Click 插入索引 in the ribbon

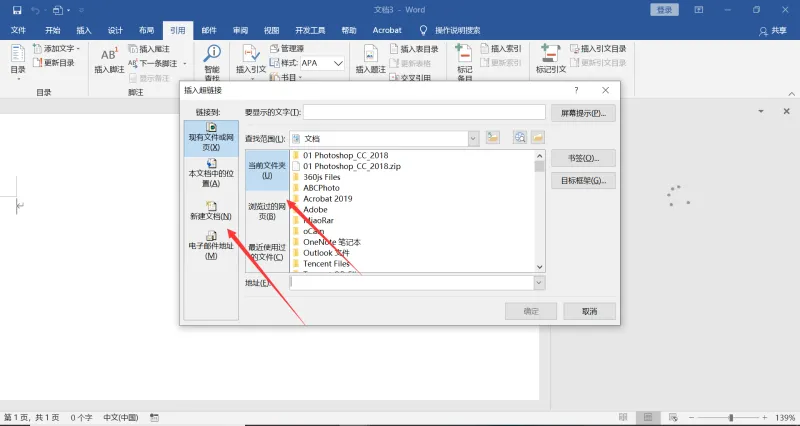501,48
